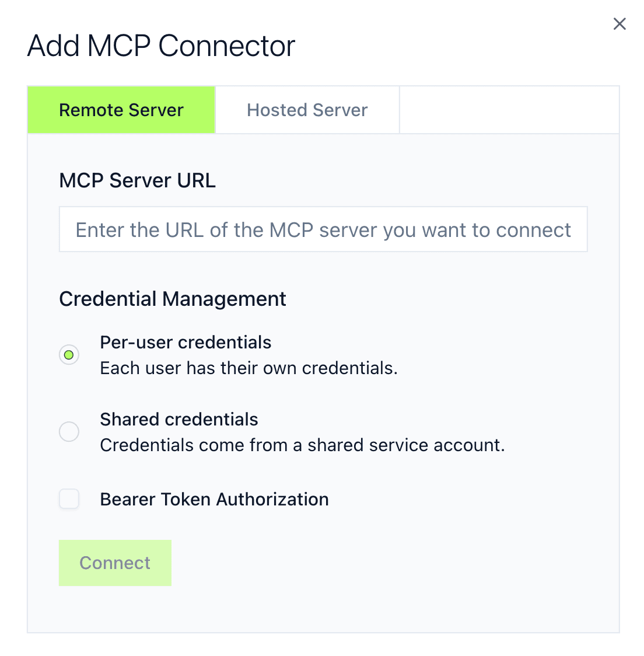Select the radio button beside Per-user credentials
The image size is (644, 656).
click(x=69, y=355)
